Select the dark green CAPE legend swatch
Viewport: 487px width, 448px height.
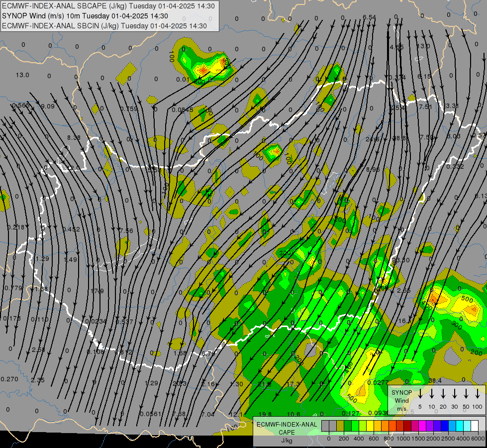(x=348, y=426)
